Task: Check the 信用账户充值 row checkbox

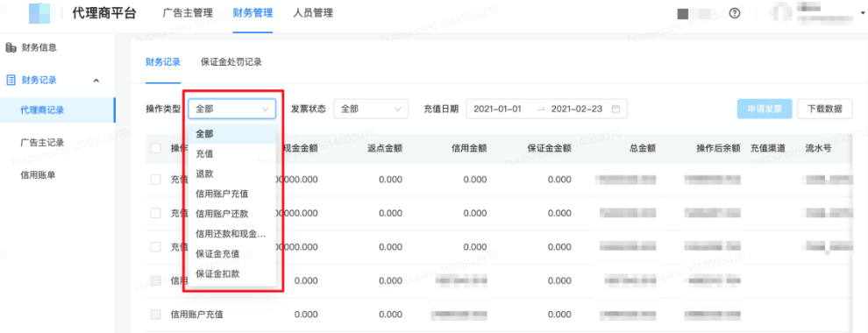Action: point(155,315)
